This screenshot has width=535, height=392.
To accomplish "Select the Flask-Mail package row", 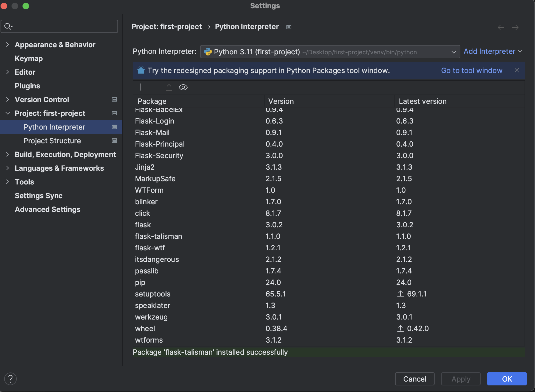I will pos(329,132).
